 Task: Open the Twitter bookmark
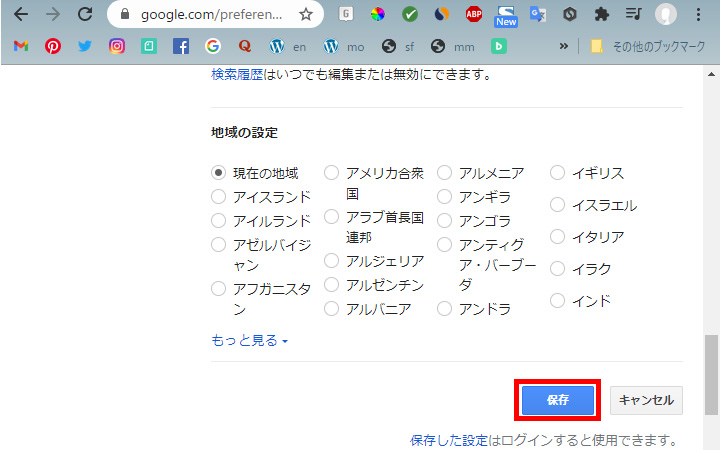point(85,46)
